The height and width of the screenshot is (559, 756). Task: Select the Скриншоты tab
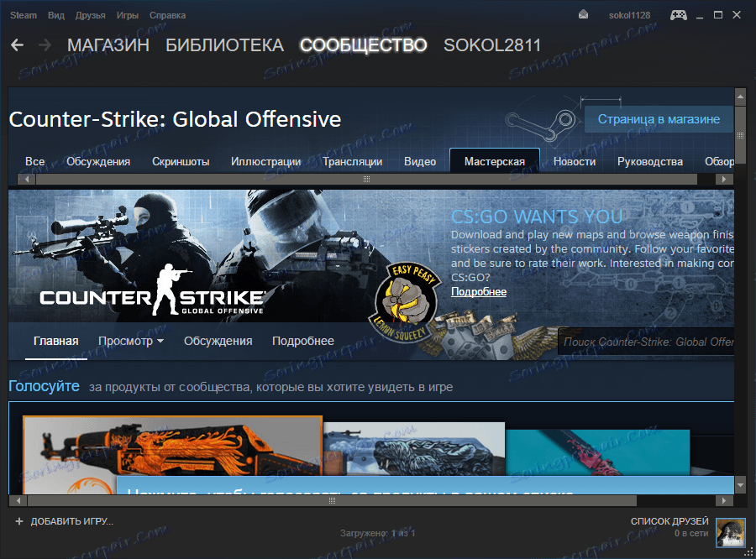[181, 161]
